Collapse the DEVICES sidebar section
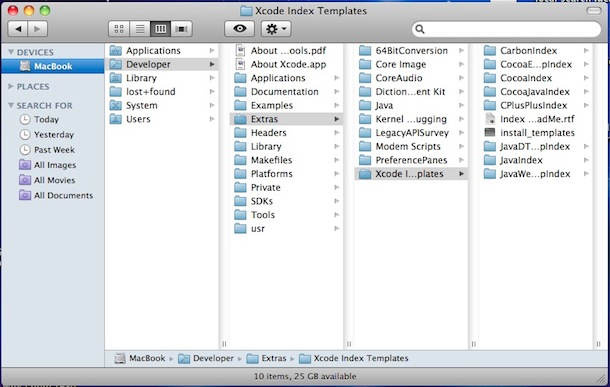This screenshot has height=387, width=610. click(11, 52)
